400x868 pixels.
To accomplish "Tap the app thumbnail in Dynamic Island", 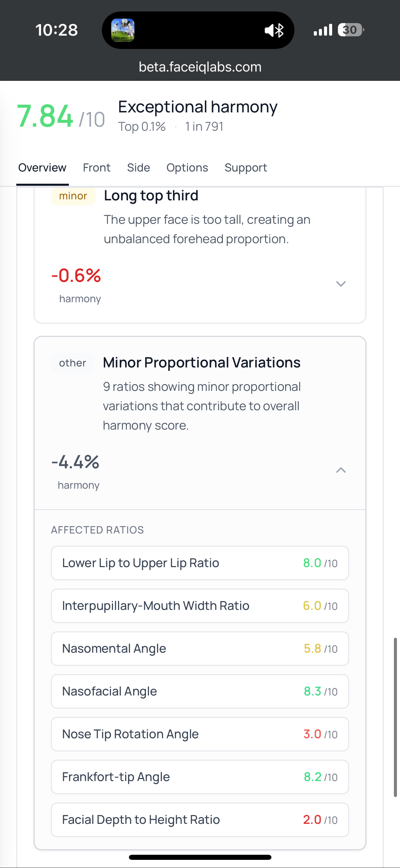I will click(123, 30).
